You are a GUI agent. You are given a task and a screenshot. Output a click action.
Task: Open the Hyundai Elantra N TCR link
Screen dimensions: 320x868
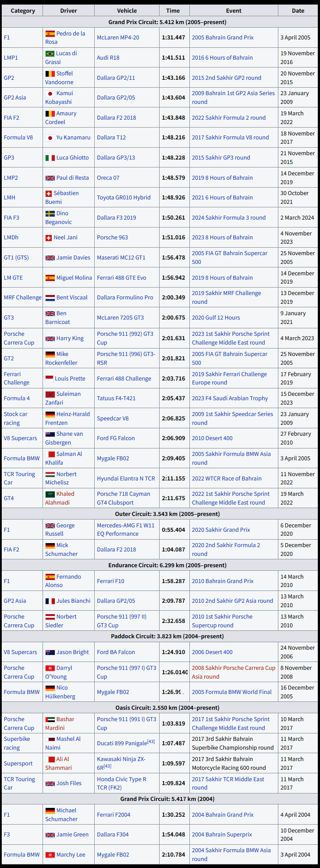coord(126,479)
